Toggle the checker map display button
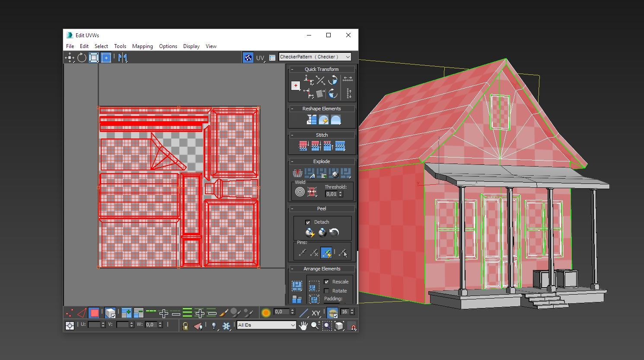644x360 pixels. point(248,58)
